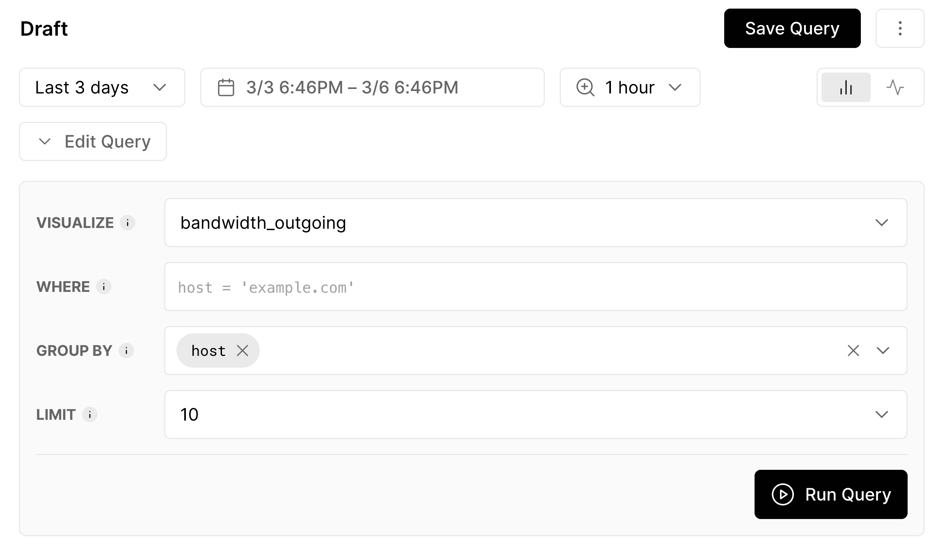Click the Run Query playback icon

(x=782, y=494)
